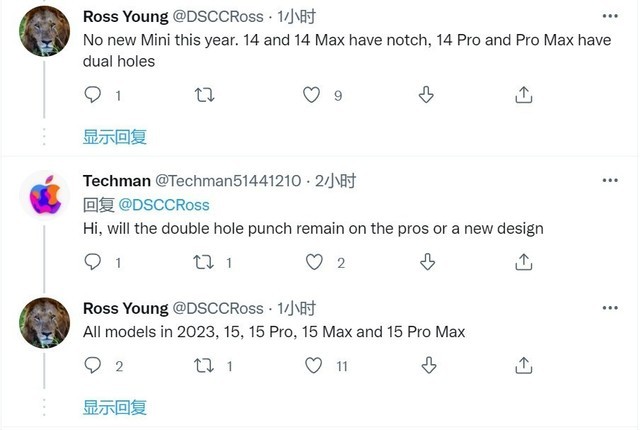Download icon on 'All models in 2023' tweet
The image size is (640, 430).
424,366
